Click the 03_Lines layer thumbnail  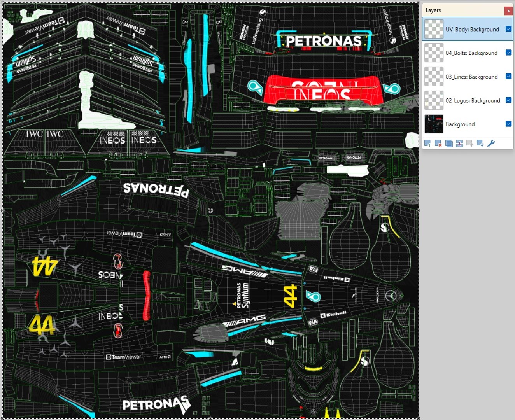[434, 77]
